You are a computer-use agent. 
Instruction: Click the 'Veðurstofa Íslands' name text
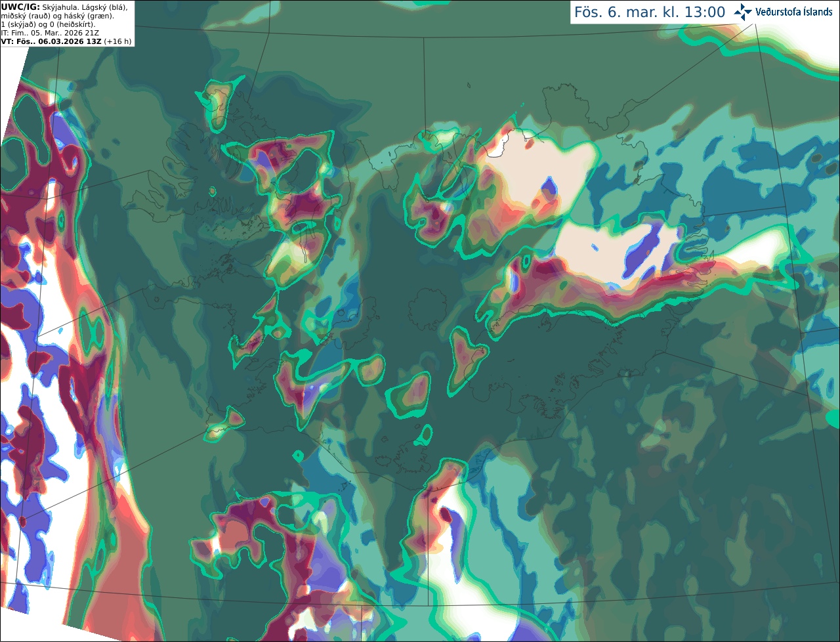tap(794, 12)
